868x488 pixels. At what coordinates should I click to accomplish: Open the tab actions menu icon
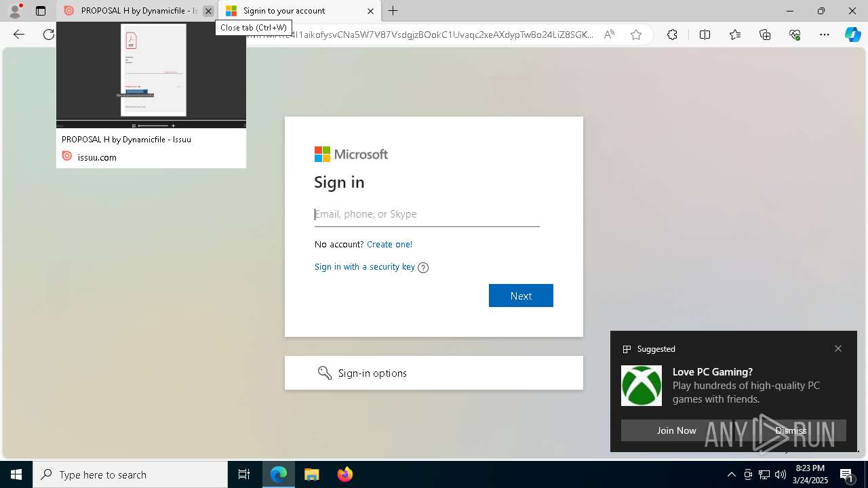point(41,11)
